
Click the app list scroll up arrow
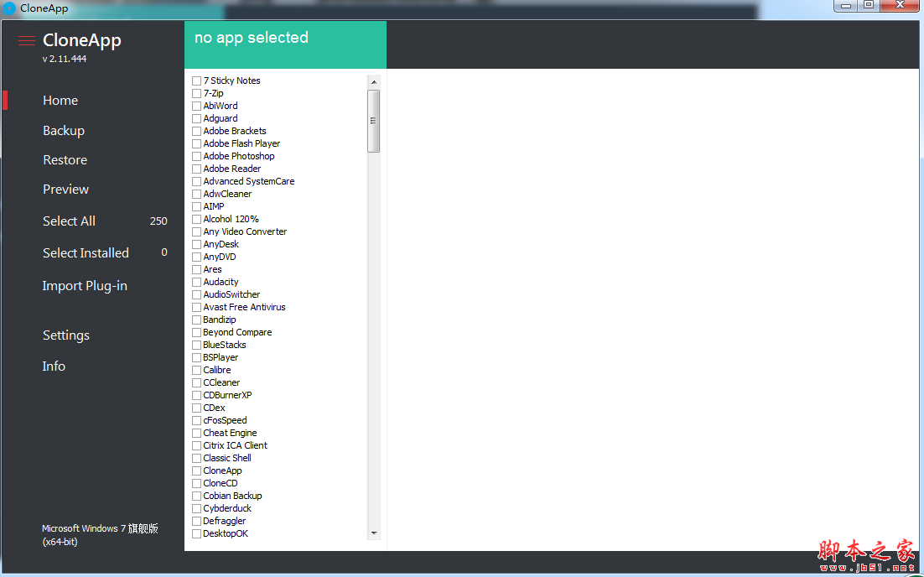click(x=373, y=81)
